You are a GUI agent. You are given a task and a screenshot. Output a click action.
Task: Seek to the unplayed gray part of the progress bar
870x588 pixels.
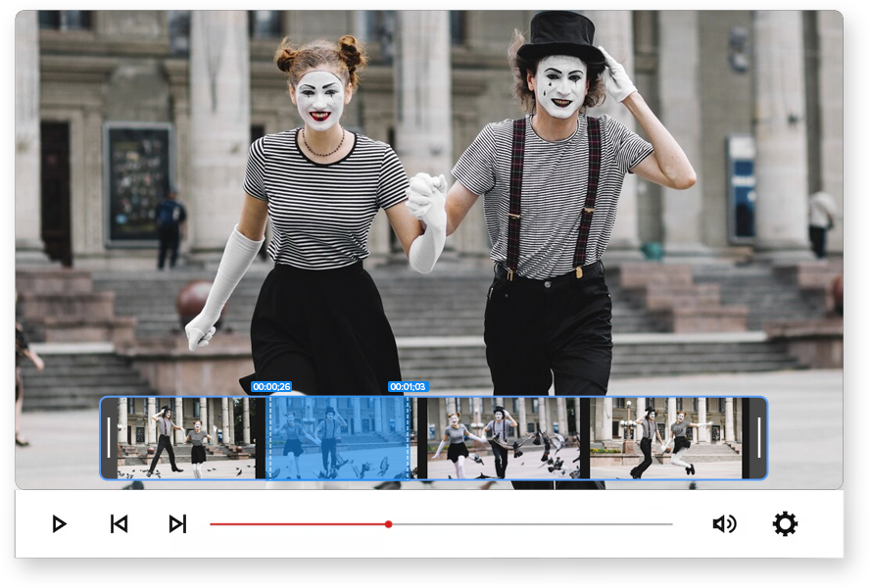tap(529, 524)
